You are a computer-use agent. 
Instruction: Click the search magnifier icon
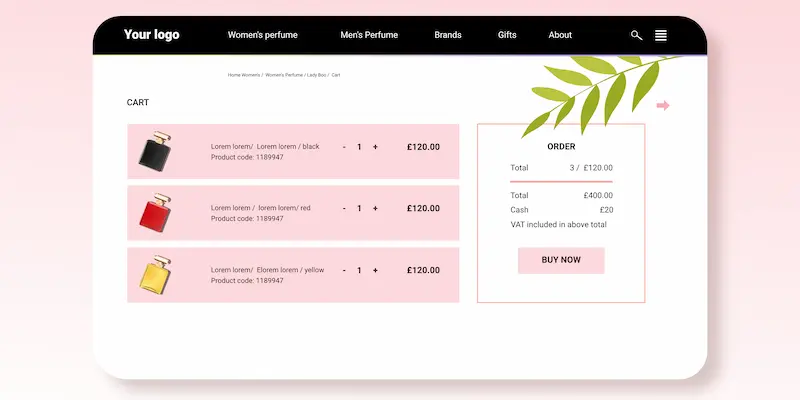click(x=636, y=35)
